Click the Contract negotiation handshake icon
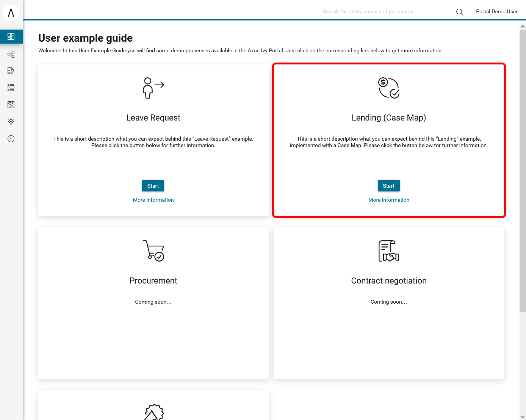Screen dimensions: 526x420 click(389, 251)
